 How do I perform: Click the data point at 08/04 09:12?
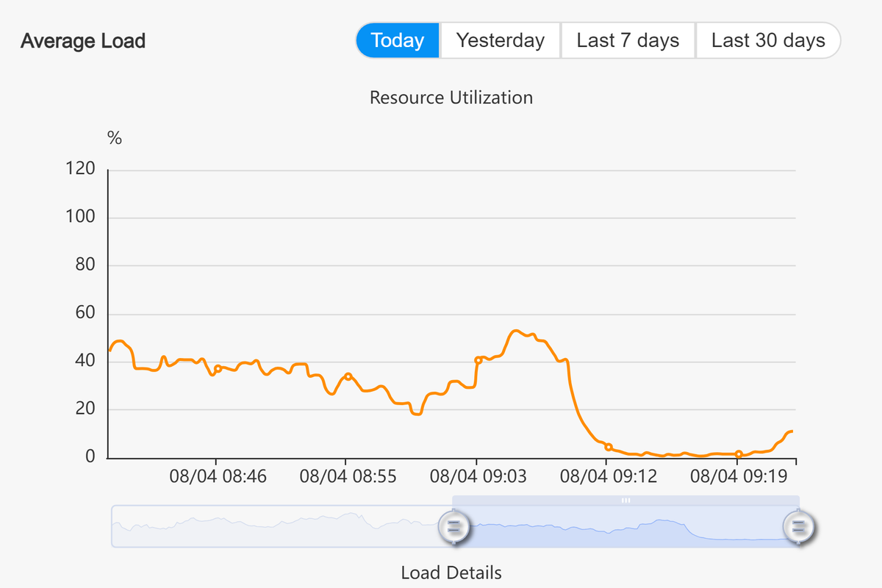coord(609,447)
